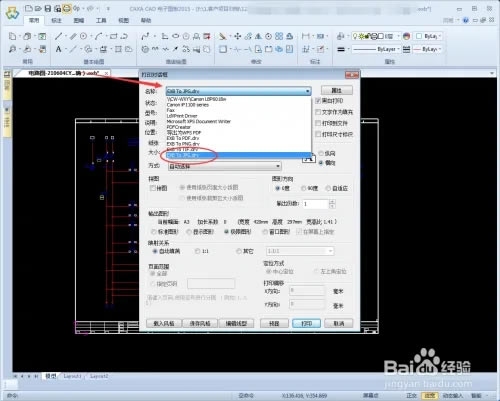Select the Circle drawing tool in ribbon
Viewport: 500px width, 401px height.
[x=83, y=36]
